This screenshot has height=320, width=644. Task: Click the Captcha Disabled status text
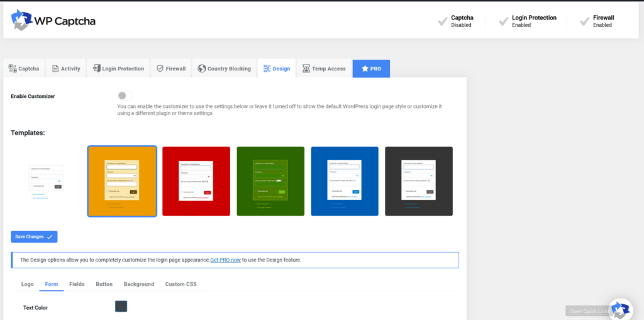point(462,21)
